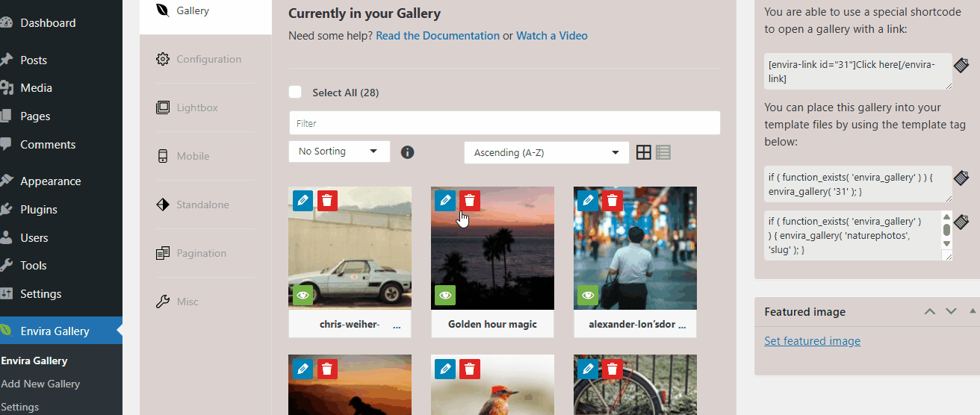
Task: Delete the chris-weiher car image
Action: pyautogui.click(x=327, y=201)
